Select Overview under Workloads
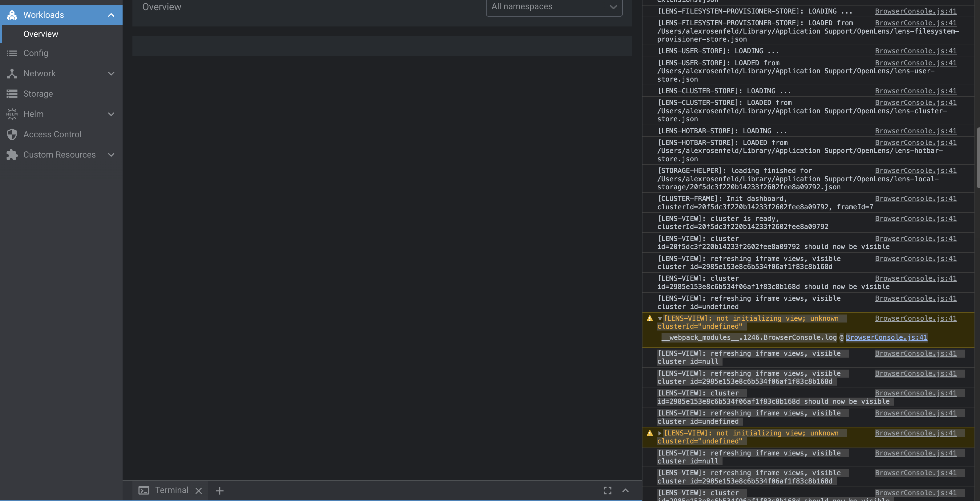980x501 pixels. (x=41, y=34)
